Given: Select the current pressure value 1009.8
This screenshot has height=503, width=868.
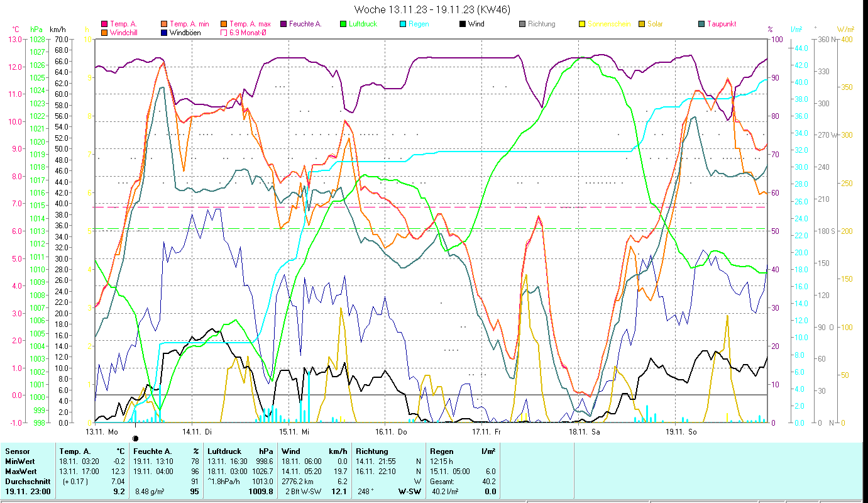Looking at the screenshot, I should pos(261,492).
